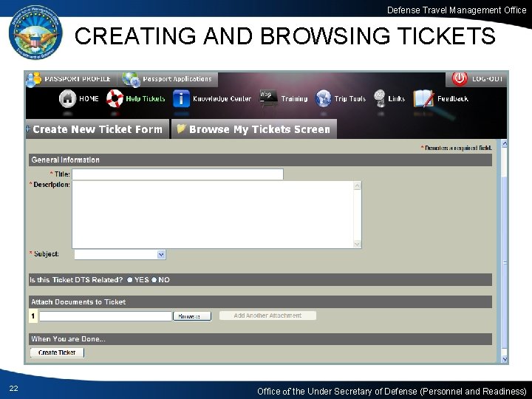Click the page scrollbar down arrow
Viewport: 532px width, 399px height.
pyautogui.click(x=505, y=359)
